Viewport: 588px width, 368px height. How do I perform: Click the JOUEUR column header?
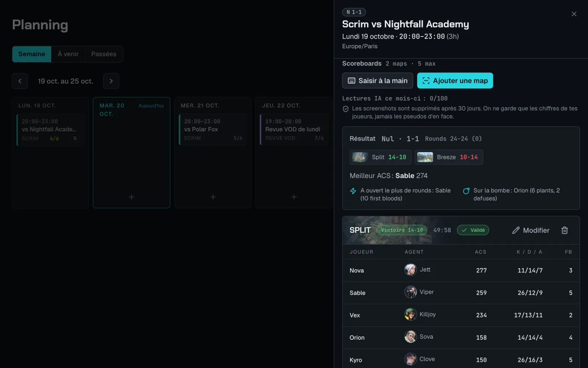[x=362, y=252]
